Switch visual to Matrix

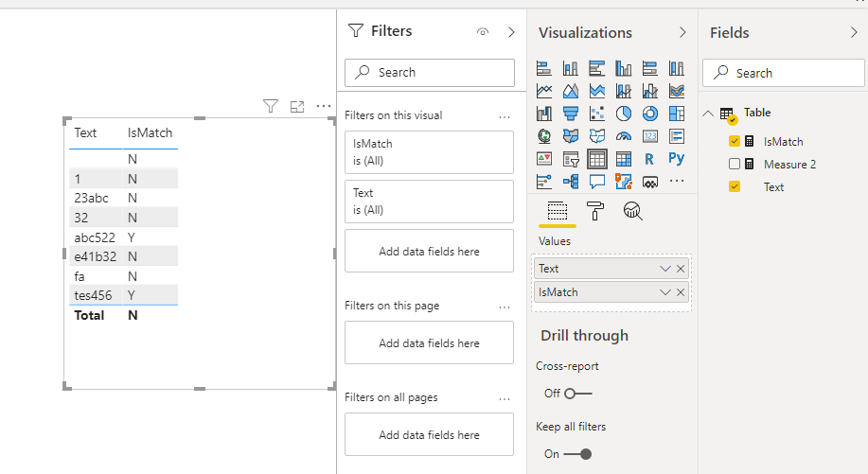(624, 159)
